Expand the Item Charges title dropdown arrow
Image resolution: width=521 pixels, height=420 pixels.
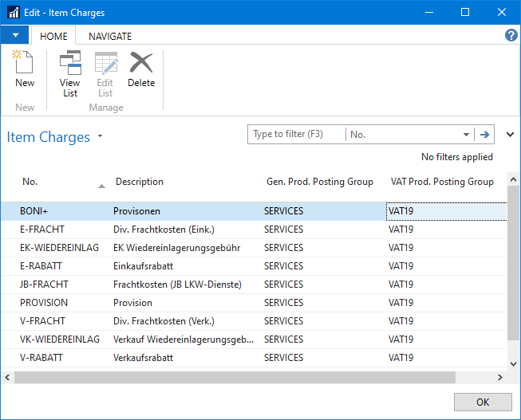[100, 136]
